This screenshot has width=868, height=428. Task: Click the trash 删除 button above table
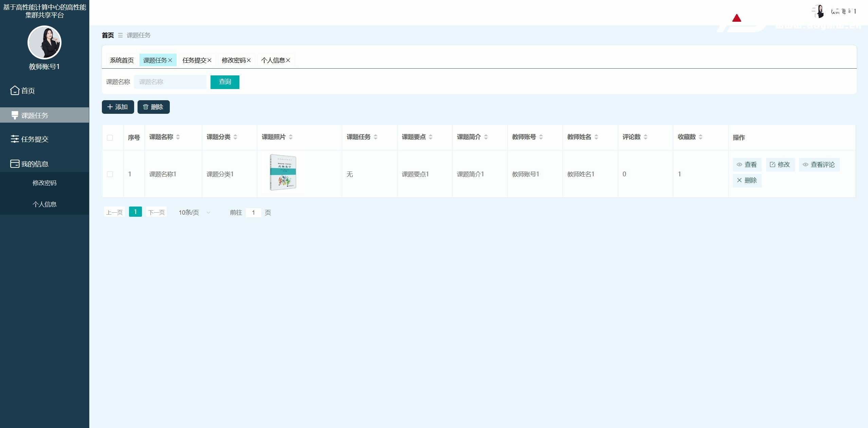153,107
